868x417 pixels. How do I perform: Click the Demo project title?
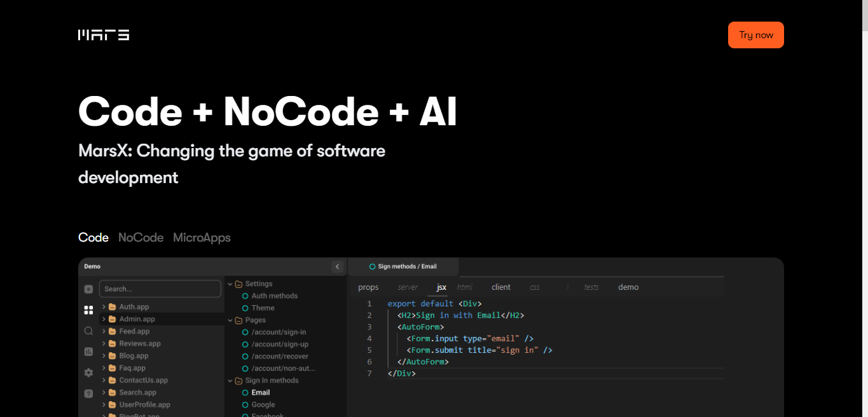92,266
